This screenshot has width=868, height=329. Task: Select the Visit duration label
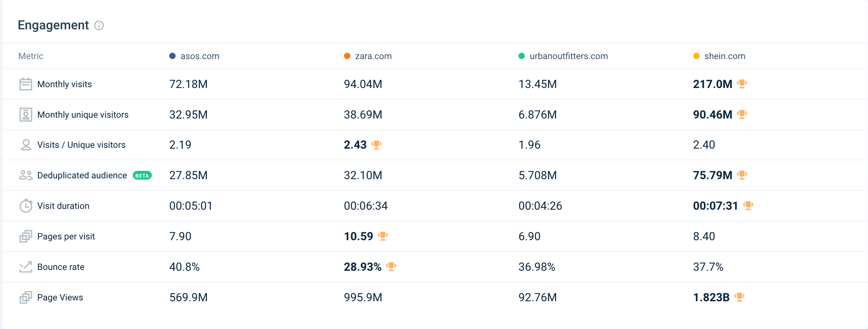(x=63, y=206)
